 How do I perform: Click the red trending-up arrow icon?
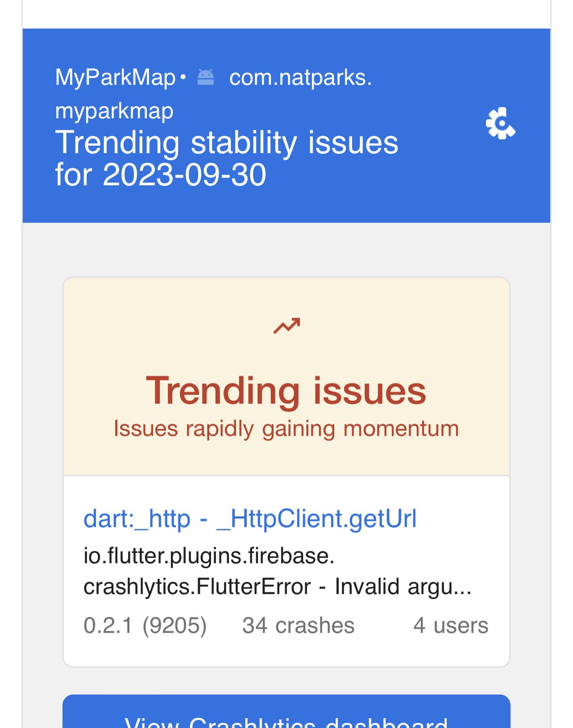286,326
